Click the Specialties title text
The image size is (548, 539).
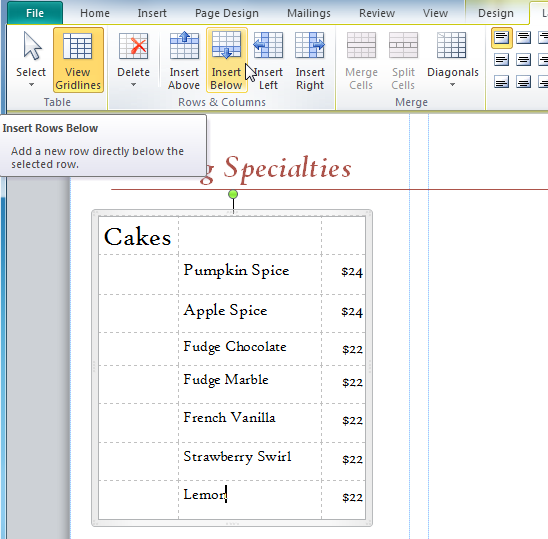(x=287, y=168)
